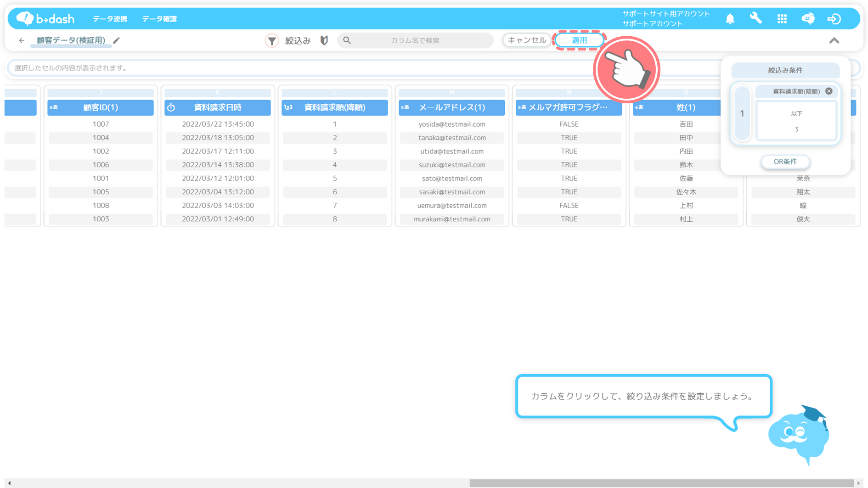
Task: Select the FALSE cell in yosida row
Action: pos(569,124)
